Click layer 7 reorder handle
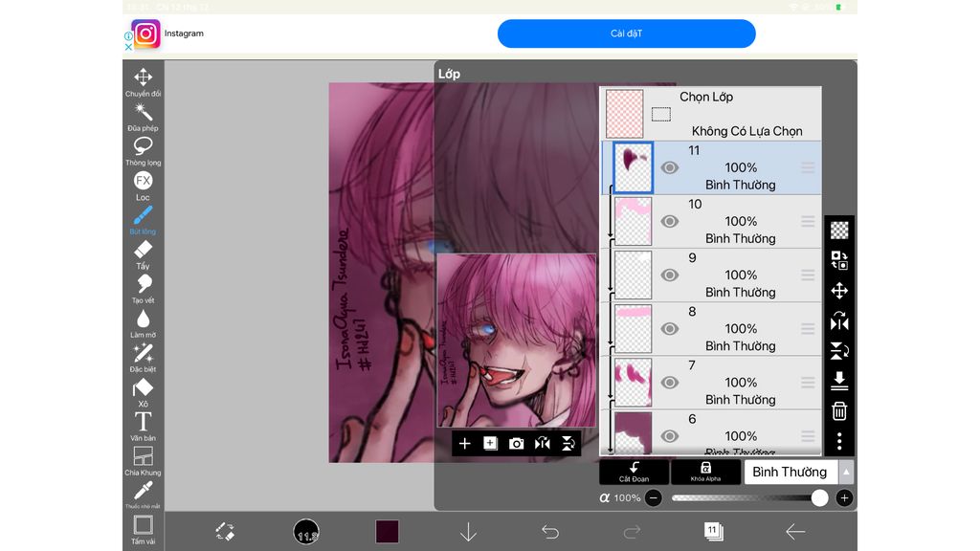Viewport: 980px width, 551px height. [x=808, y=383]
